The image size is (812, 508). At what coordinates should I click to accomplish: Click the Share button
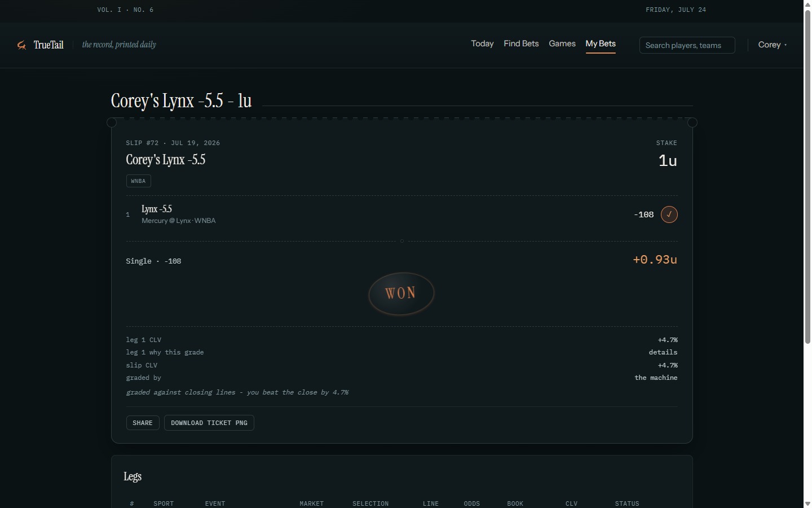point(143,423)
